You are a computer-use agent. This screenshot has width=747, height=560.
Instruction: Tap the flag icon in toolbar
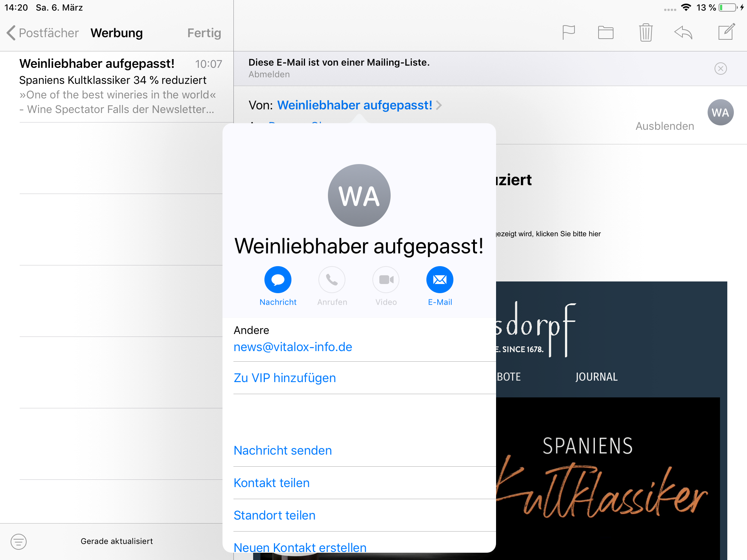coord(568,32)
